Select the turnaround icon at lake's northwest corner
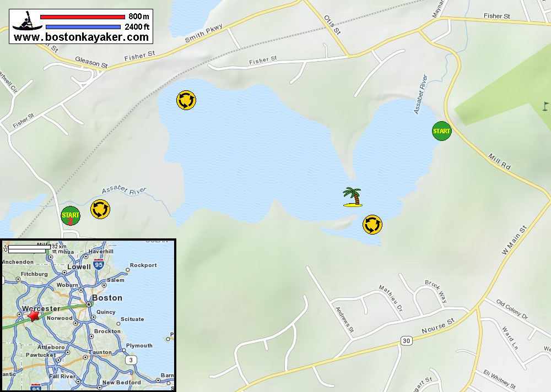Image resolution: width=551 pixels, height=392 pixels. [x=186, y=100]
